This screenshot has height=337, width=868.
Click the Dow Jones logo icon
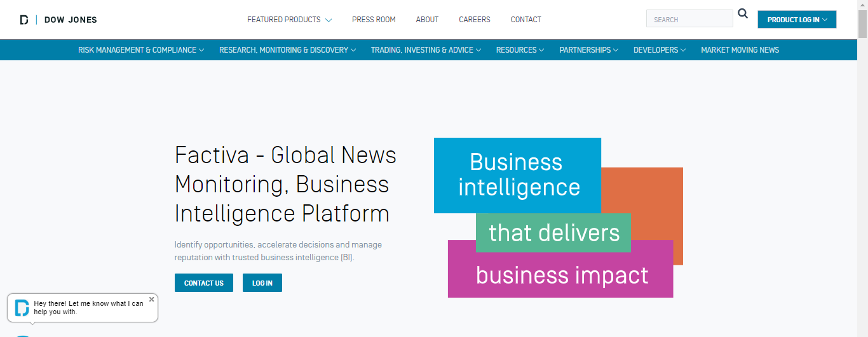click(24, 20)
